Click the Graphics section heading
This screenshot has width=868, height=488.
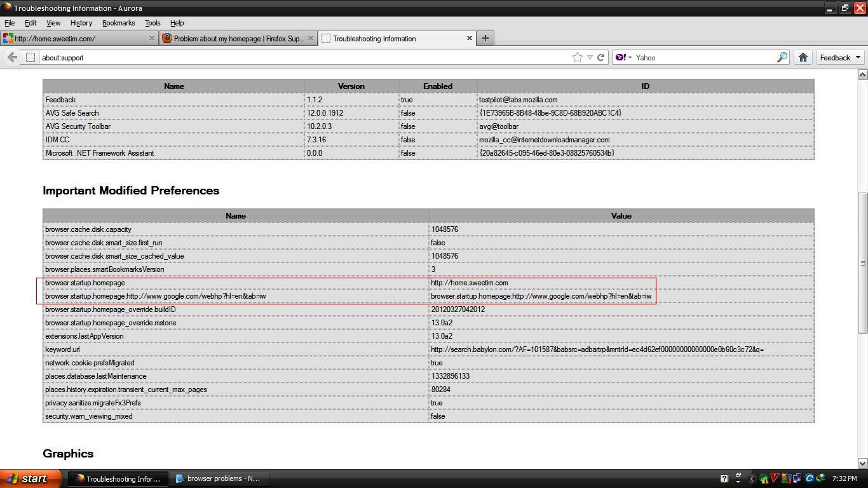click(68, 454)
